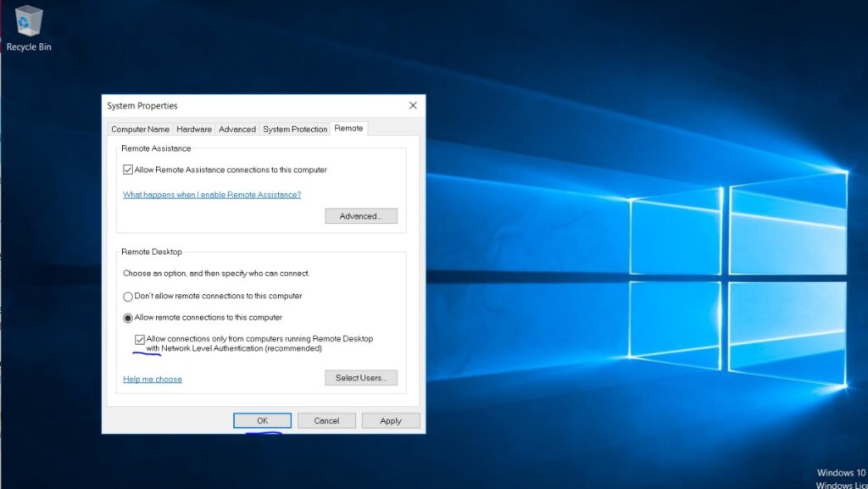Select the Remote tab
Viewport: 868px width, 489px height.
[348, 128]
